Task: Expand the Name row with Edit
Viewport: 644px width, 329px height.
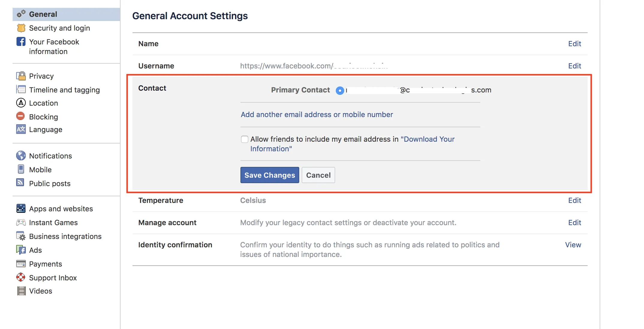Action: click(x=574, y=44)
